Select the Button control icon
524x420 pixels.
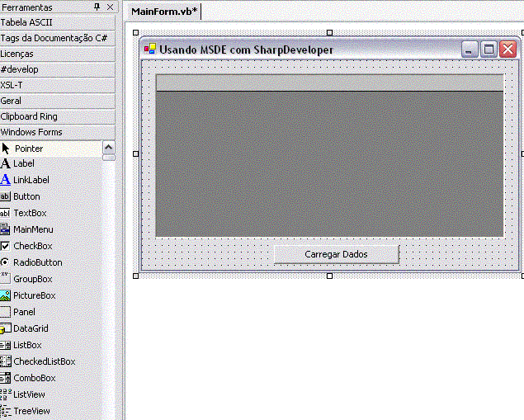tap(5, 196)
